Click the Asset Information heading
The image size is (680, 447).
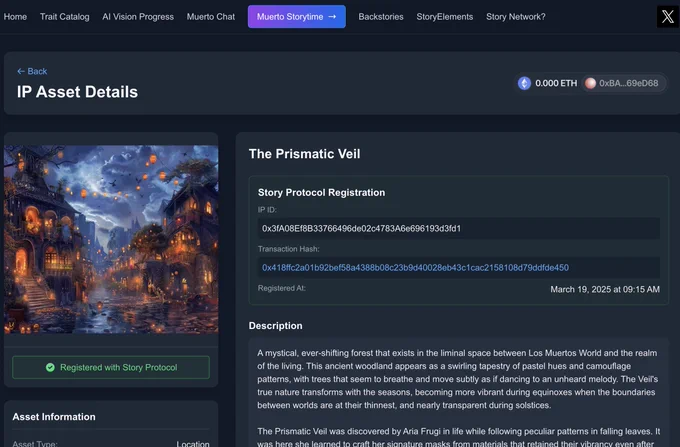tap(54, 417)
